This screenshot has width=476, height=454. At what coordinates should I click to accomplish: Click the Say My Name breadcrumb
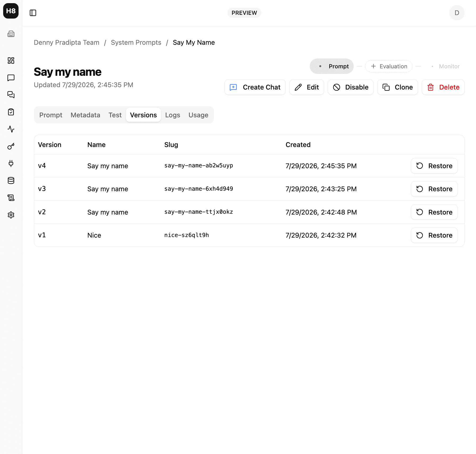pos(194,42)
